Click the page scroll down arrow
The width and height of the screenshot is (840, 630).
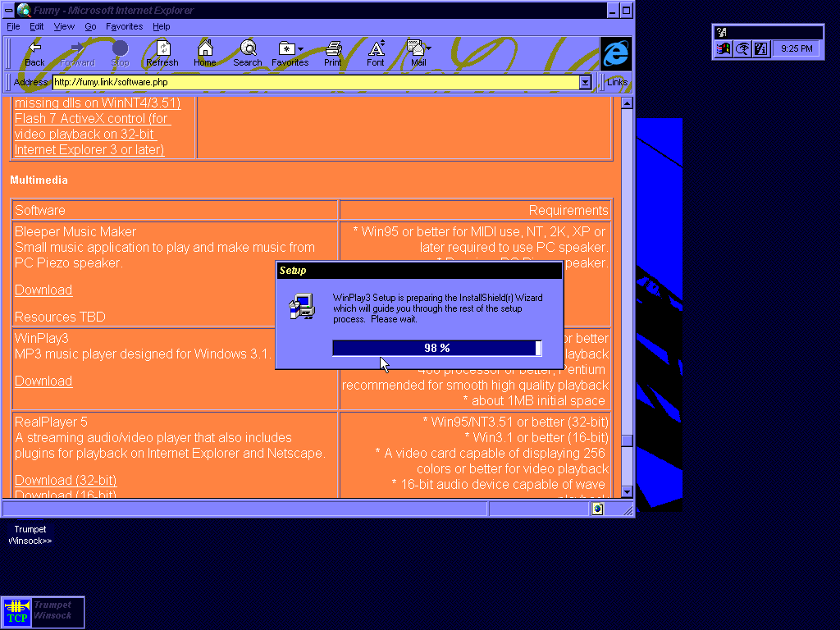click(x=627, y=492)
